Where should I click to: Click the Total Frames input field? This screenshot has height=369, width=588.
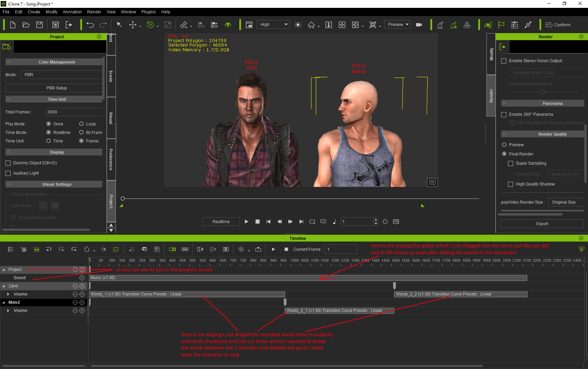coord(74,112)
